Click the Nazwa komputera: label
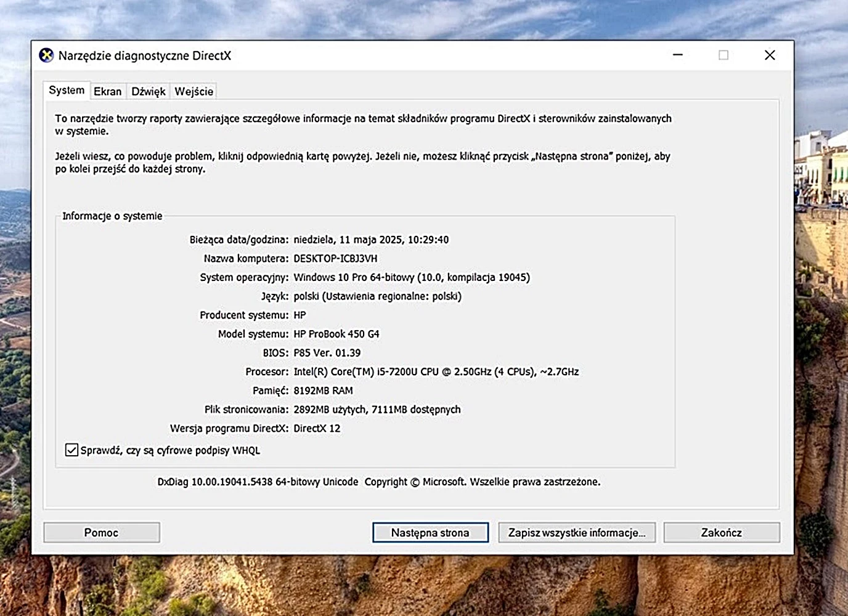 [x=246, y=259]
